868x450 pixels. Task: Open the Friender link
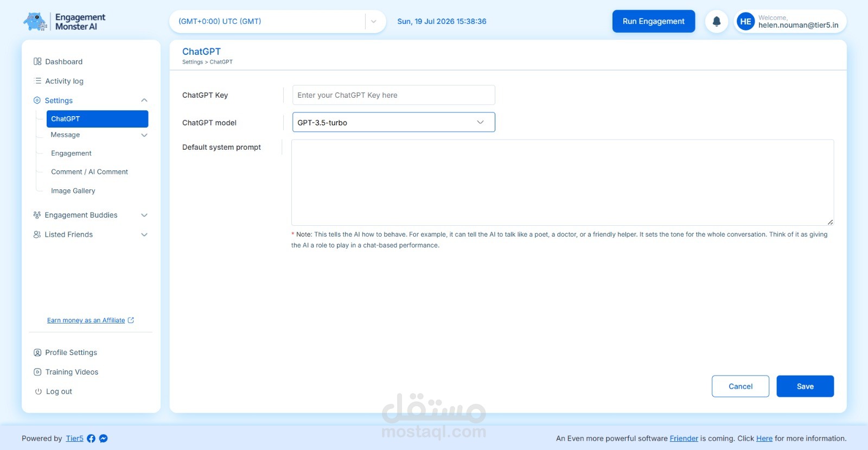pyautogui.click(x=684, y=439)
